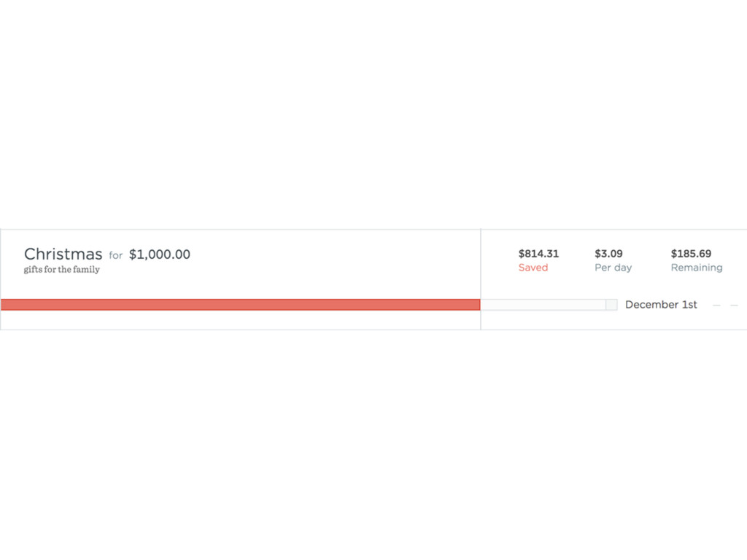This screenshot has height=560, width=747.
Task: Select the red 'Saved' label
Action: pyautogui.click(x=533, y=268)
